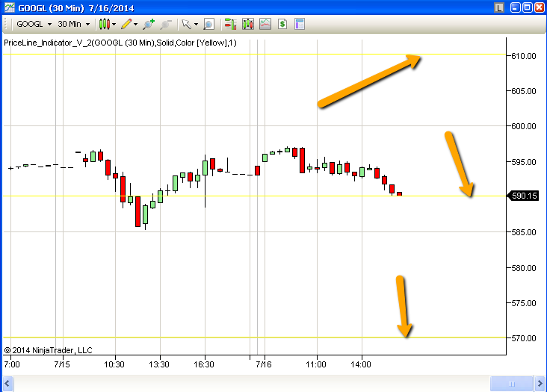Click the horizontal scrollbar left arrow
Viewport: 547px width, 392px height.
click(7, 384)
